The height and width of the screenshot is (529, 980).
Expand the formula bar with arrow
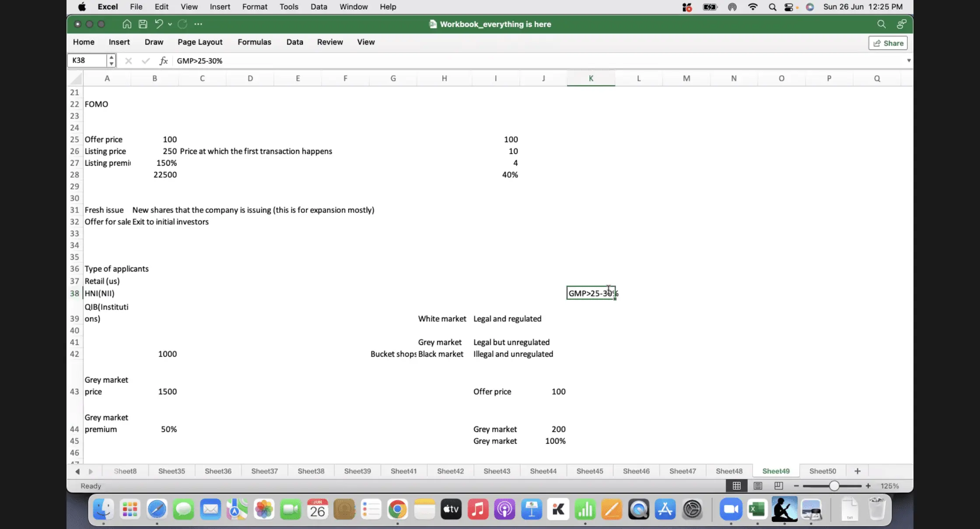[909, 61]
